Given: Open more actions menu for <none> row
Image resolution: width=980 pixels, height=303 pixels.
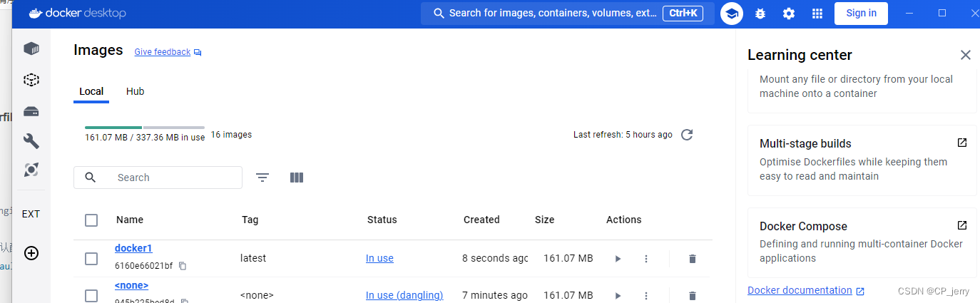Looking at the screenshot, I should (x=646, y=295).
